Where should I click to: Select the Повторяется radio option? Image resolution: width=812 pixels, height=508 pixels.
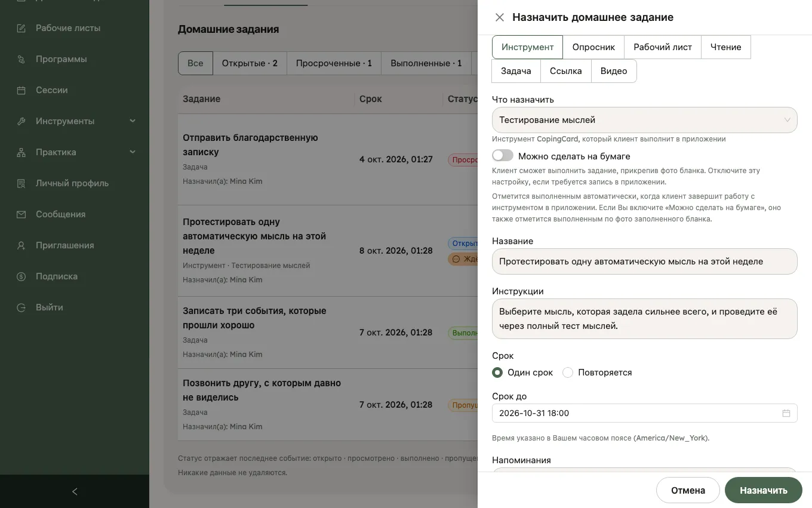point(568,372)
